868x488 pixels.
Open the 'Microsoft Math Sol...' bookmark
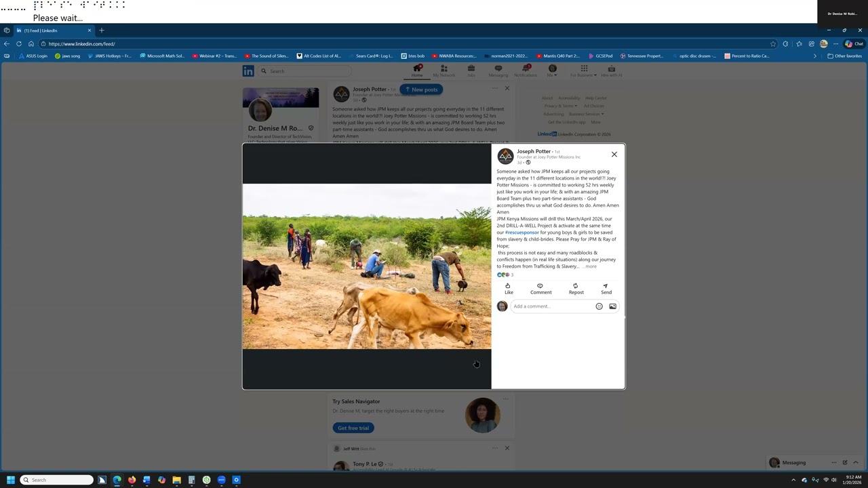point(162,56)
